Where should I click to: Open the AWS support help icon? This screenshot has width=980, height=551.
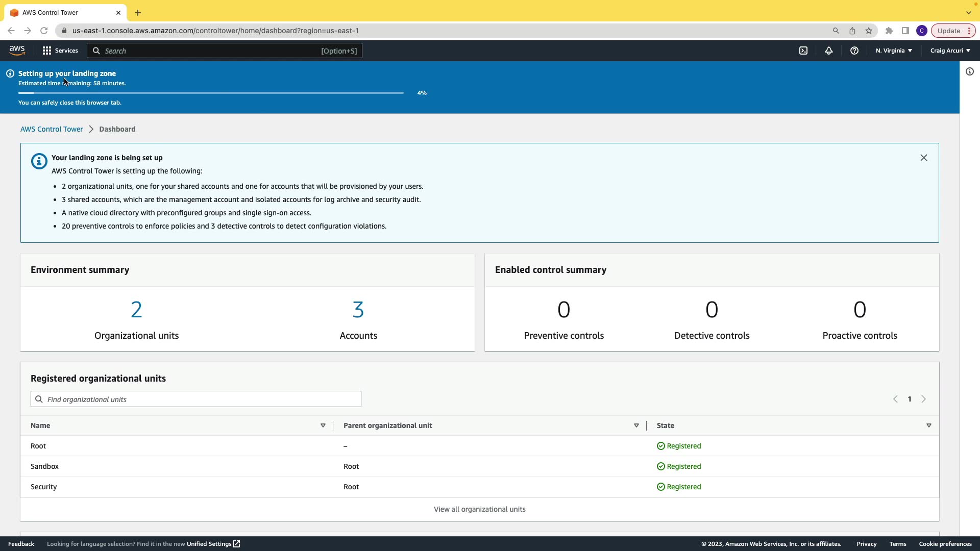tap(854, 51)
